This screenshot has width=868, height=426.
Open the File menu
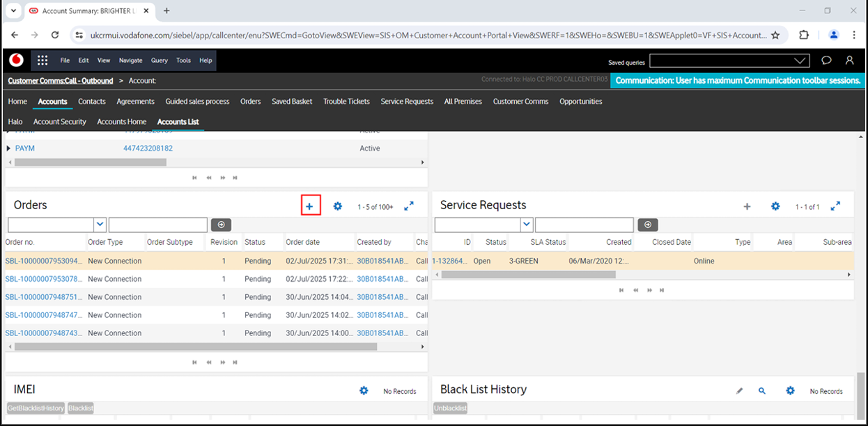point(65,61)
